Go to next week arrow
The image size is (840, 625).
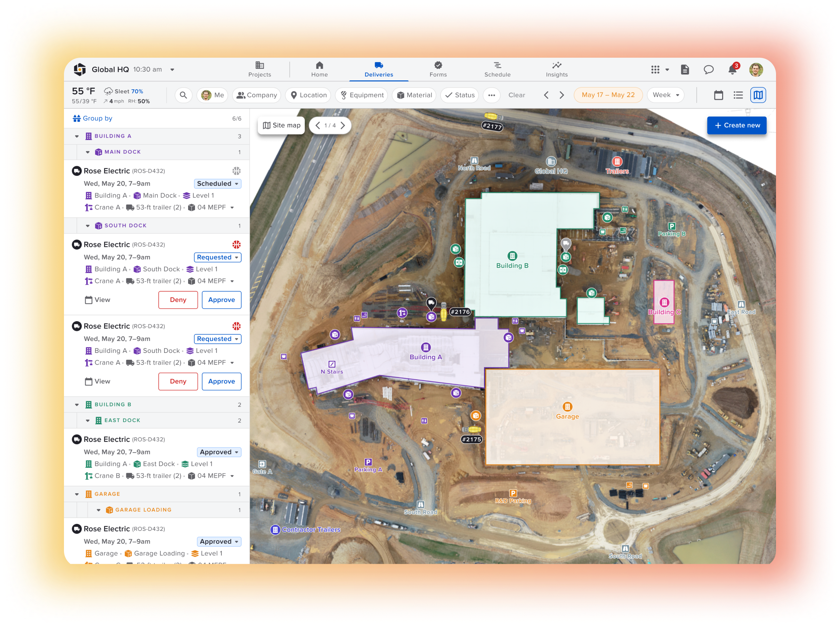(562, 95)
